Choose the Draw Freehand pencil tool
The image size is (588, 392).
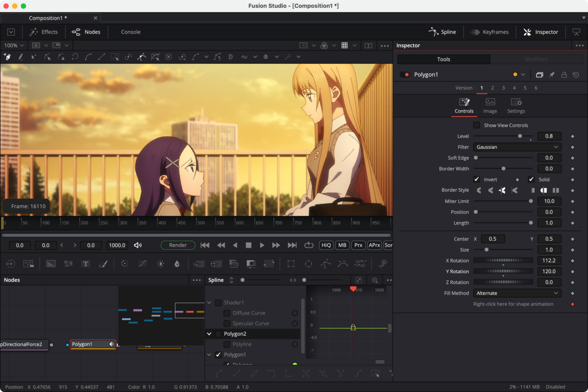(x=21, y=57)
